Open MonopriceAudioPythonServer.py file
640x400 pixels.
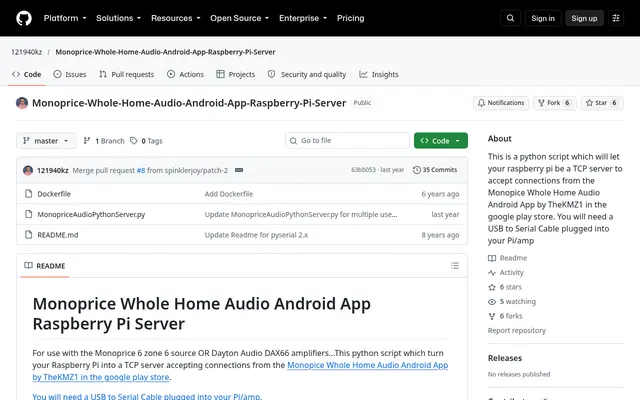tap(91, 214)
